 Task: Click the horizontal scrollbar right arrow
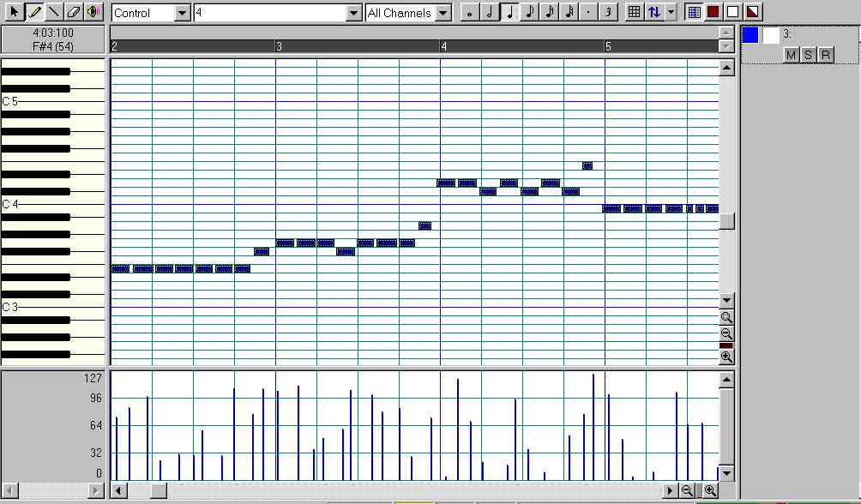(670, 490)
